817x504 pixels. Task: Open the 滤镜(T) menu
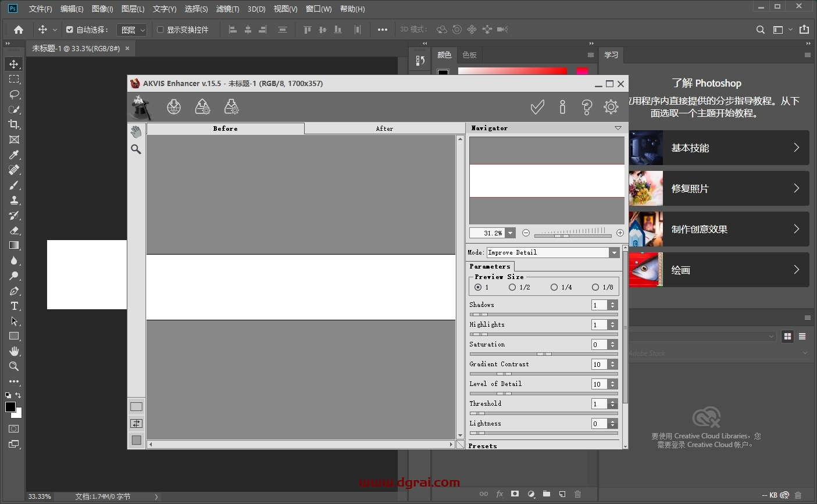click(227, 9)
